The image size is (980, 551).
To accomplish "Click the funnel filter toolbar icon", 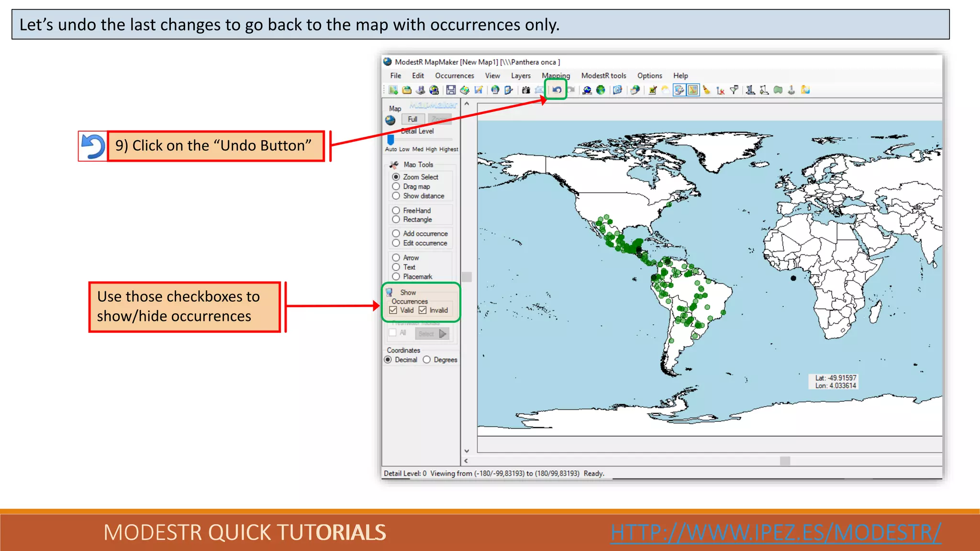I will click(x=734, y=90).
